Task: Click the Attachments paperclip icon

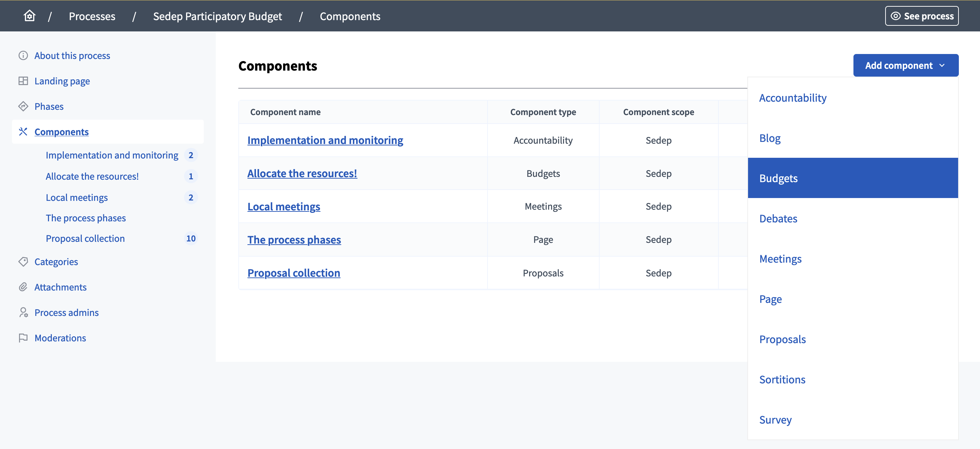Action: point(23,287)
